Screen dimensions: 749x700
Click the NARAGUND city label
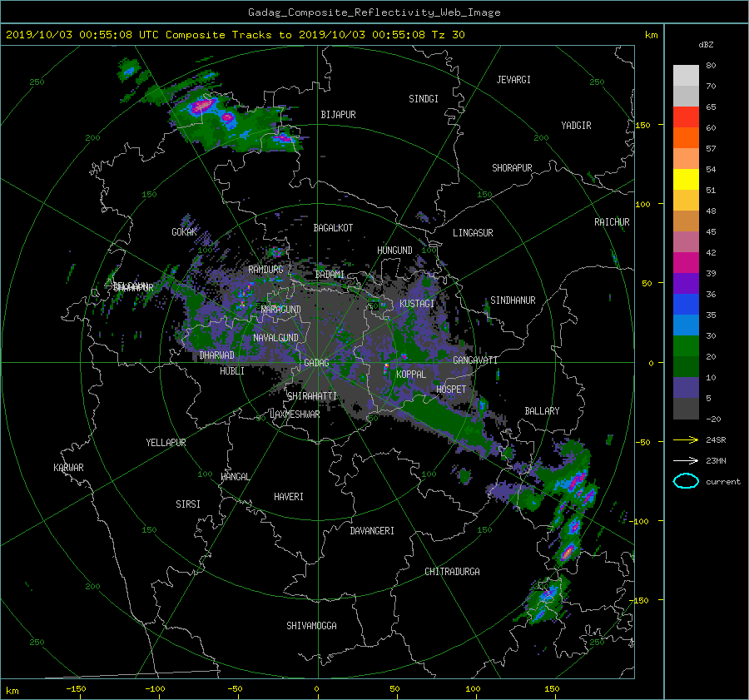(x=281, y=310)
